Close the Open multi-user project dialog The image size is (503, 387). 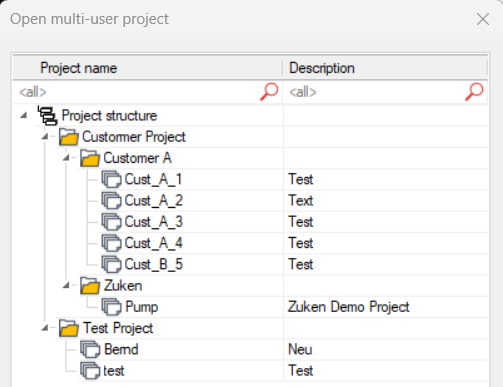pyautogui.click(x=483, y=19)
